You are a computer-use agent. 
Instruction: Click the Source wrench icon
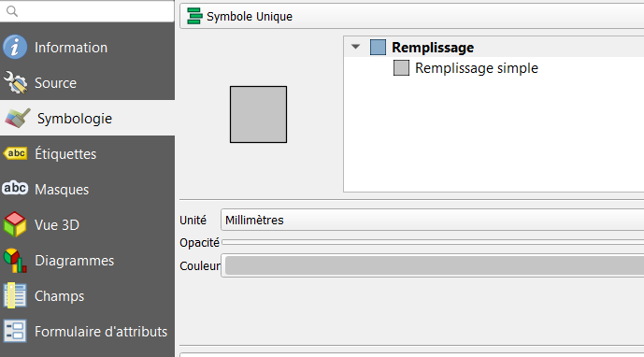click(x=15, y=82)
